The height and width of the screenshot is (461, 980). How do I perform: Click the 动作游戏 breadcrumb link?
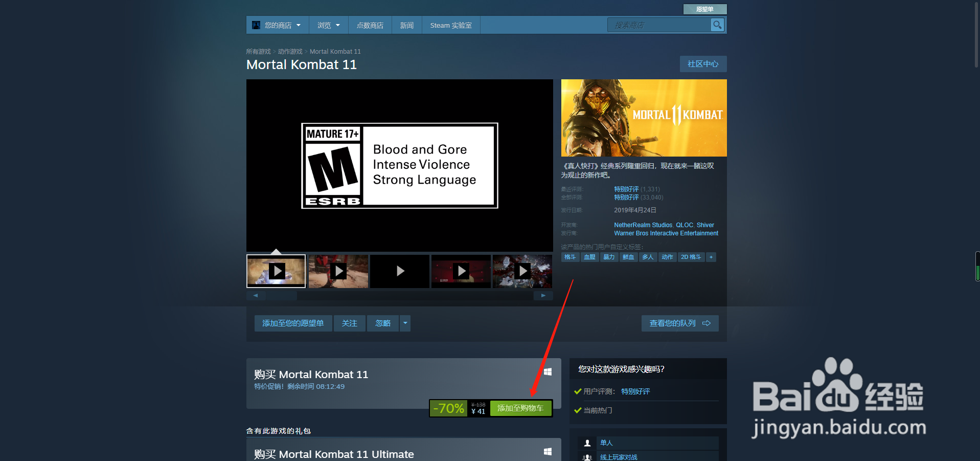pyautogui.click(x=290, y=52)
